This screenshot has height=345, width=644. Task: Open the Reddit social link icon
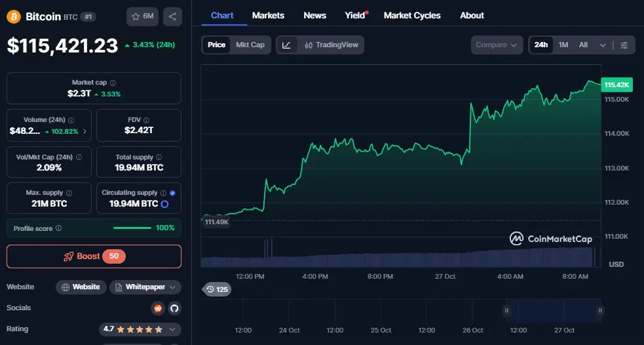(x=157, y=308)
